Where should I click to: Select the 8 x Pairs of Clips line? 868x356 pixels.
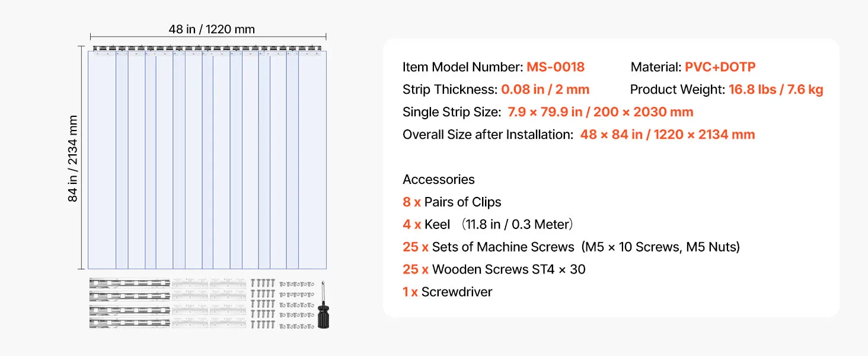coord(452,202)
